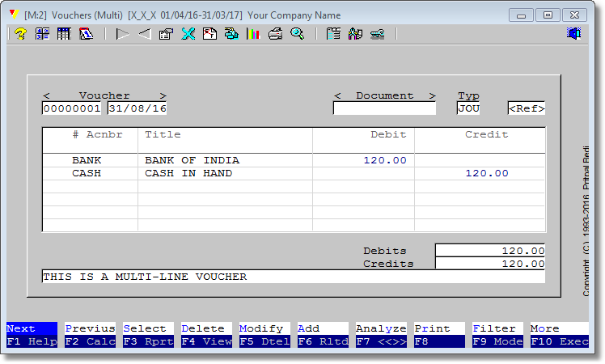Click the modify document icon in toolbar
Viewport: 605px width, 364px height.
click(210, 34)
